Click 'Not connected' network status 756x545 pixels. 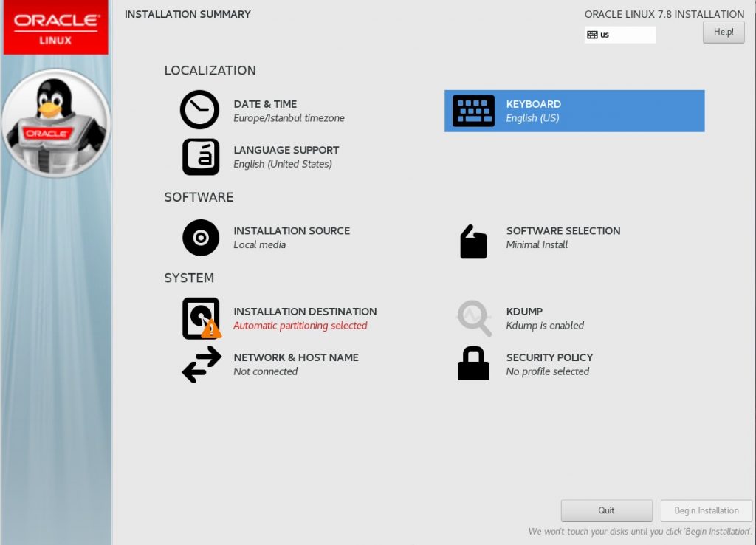tap(266, 371)
